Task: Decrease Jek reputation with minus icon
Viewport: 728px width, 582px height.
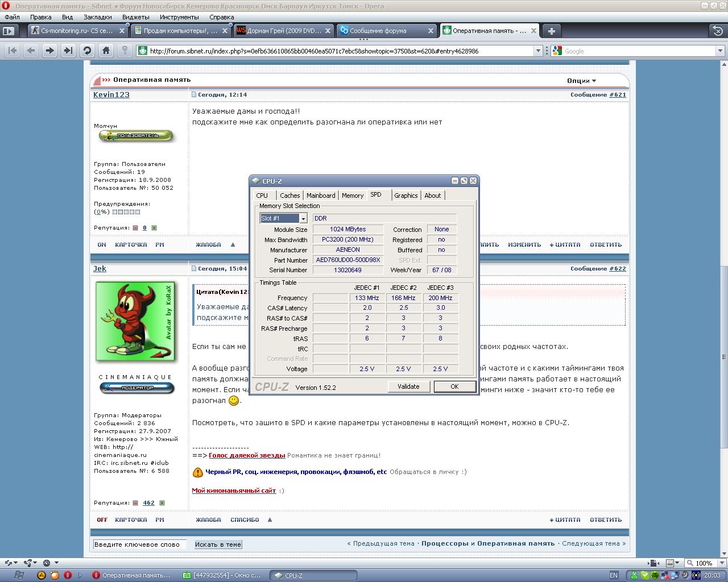Action: tap(135, 503)
